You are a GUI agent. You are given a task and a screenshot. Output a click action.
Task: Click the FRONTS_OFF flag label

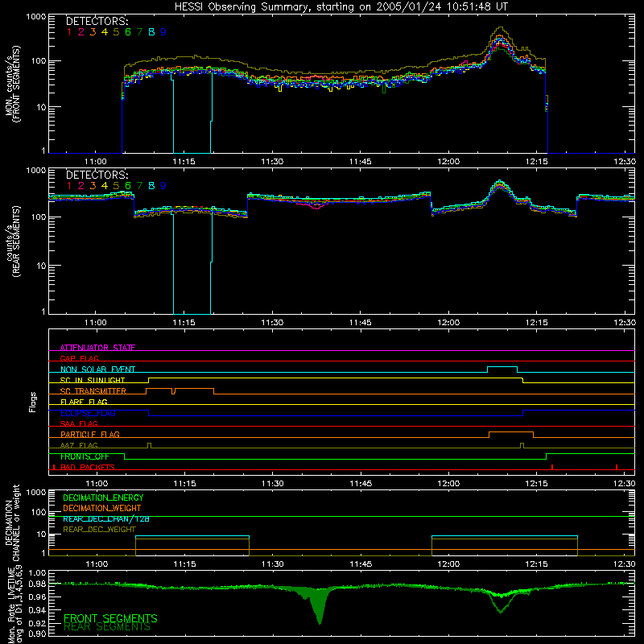pyautogui.click(x=85, y=456)
